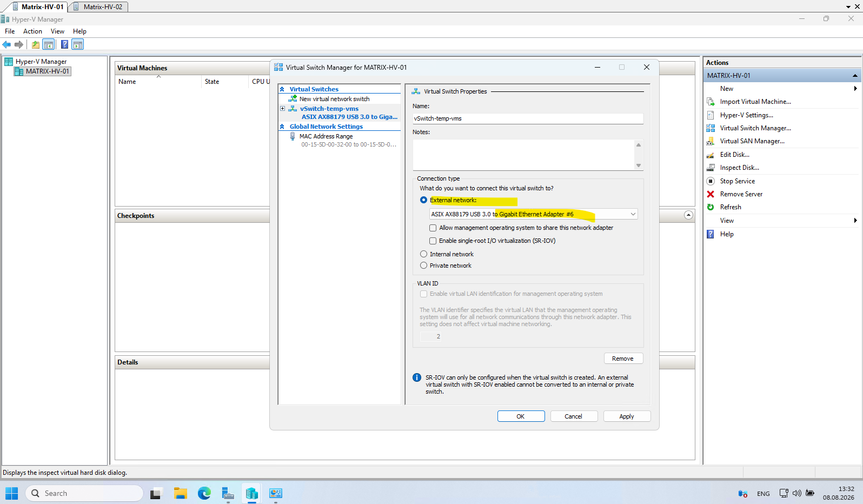This screenshot has width=863, height=504.
Task: Click inside the Notes text area
Action: click(x=523, y=155)
